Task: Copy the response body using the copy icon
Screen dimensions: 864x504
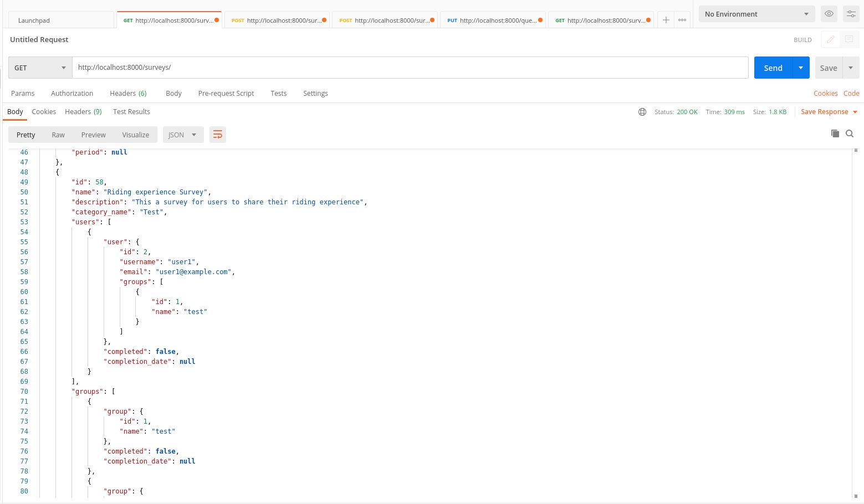Action: (x=835, y=134)
